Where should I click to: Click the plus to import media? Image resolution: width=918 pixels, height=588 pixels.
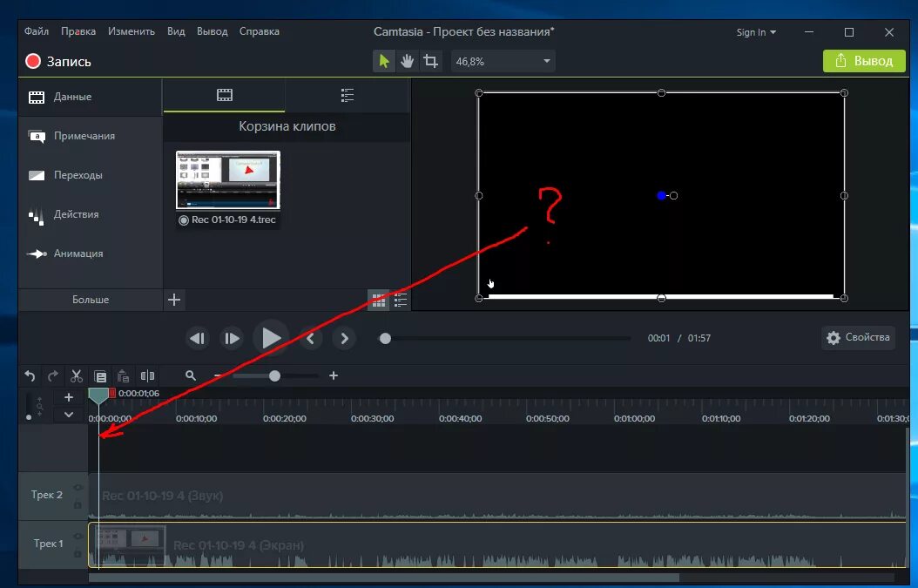point(174,300)
